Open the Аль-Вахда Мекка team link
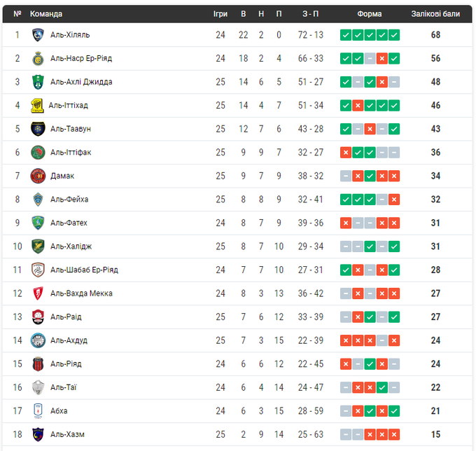476x451 pixels. point(81,293)
